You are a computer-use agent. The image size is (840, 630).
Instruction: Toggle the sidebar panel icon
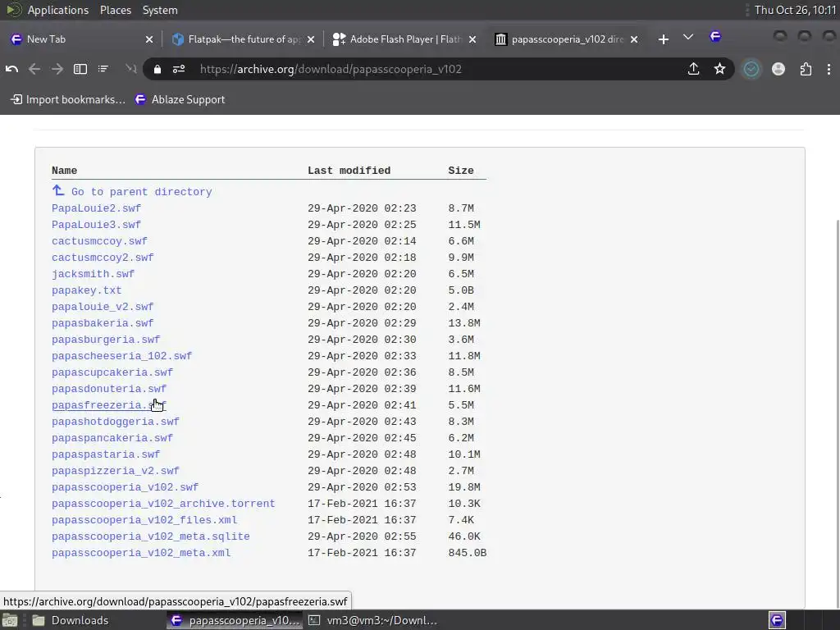(80, 69)
